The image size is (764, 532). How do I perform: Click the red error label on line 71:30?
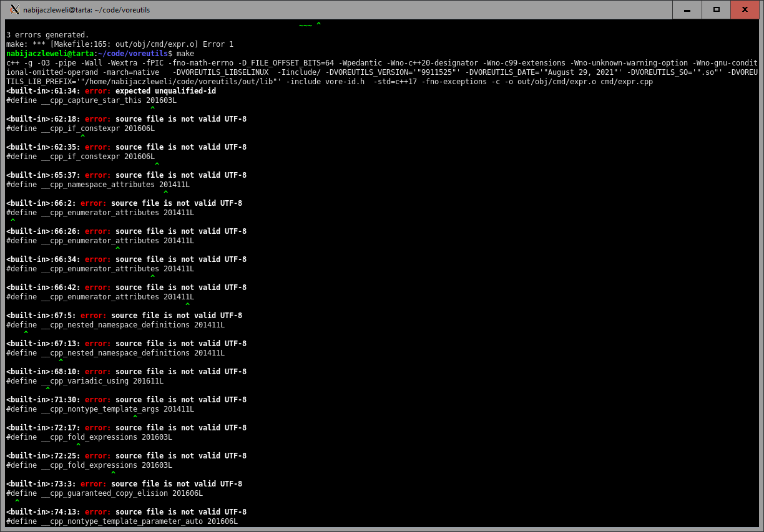point(98,400)
